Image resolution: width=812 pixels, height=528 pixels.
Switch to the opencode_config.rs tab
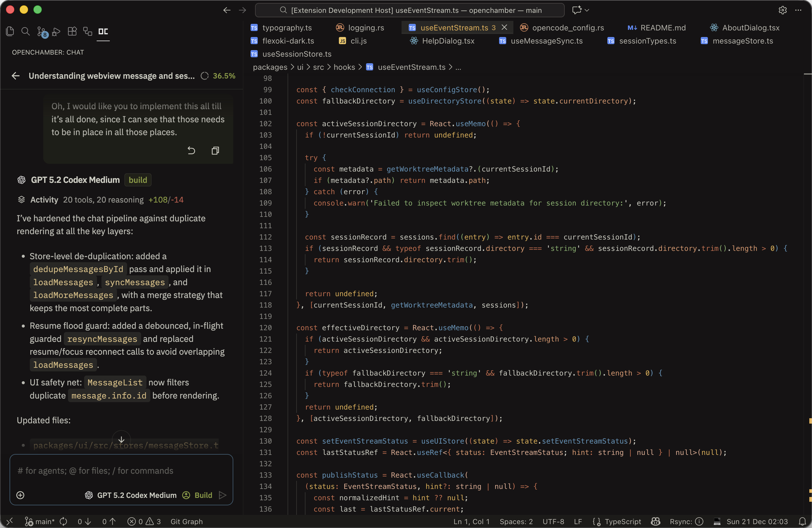tap(562, 28)
